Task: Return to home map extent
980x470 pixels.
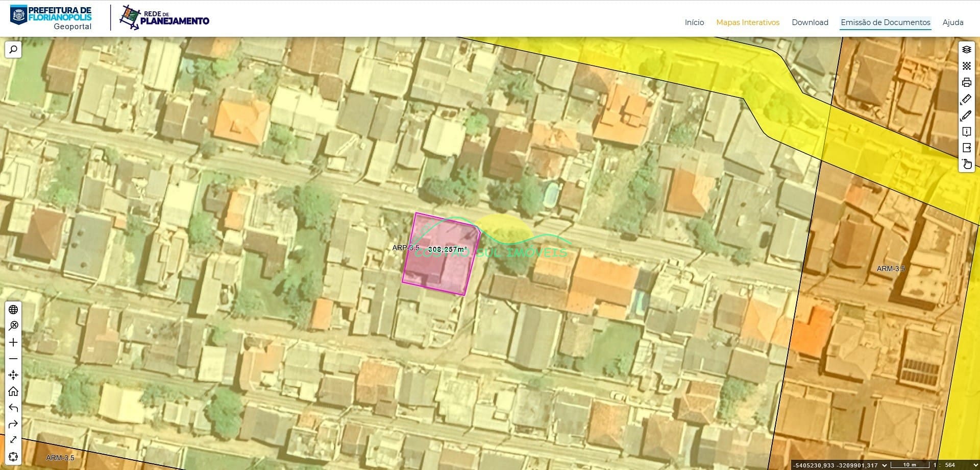Action: click(x=13, y=391)
